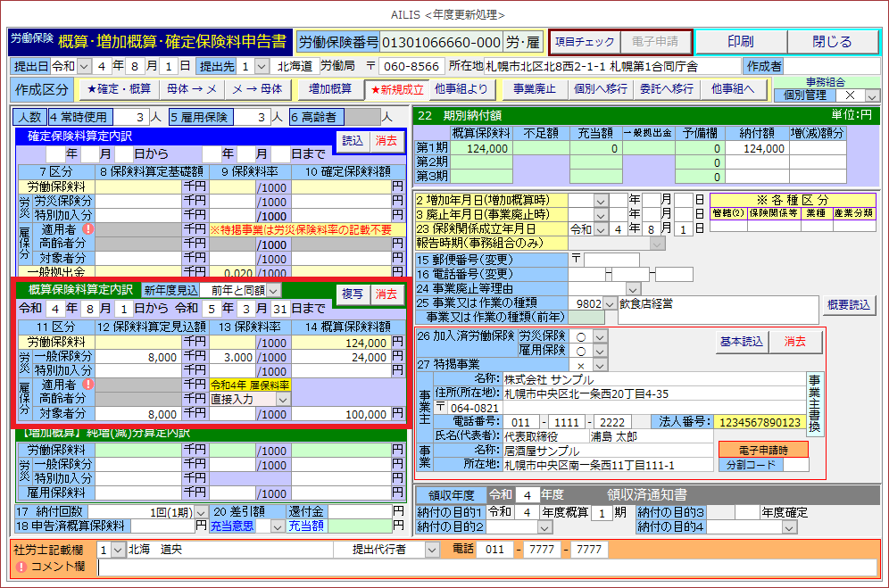889x588 pixels.
Task: Open the 新年度見込 前年と同額 dropdown
Action: pos(273,290)
